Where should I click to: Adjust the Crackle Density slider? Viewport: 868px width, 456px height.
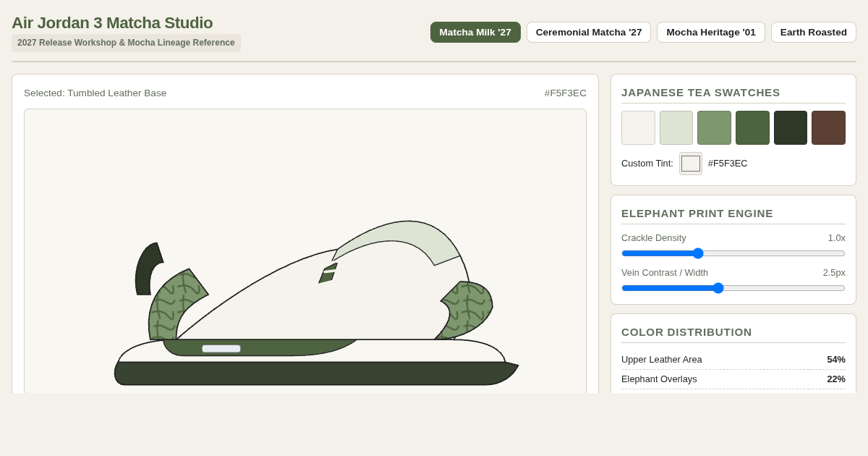(x=733, y=253)
